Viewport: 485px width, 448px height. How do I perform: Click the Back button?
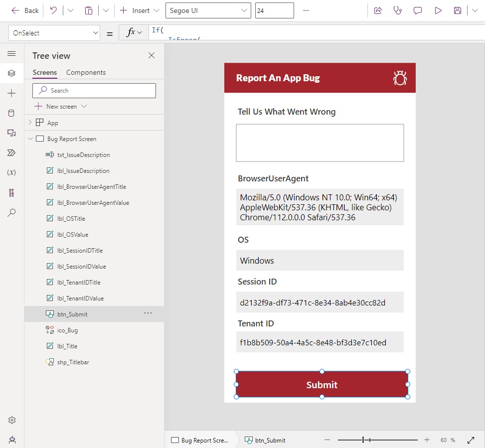point(25,10)
